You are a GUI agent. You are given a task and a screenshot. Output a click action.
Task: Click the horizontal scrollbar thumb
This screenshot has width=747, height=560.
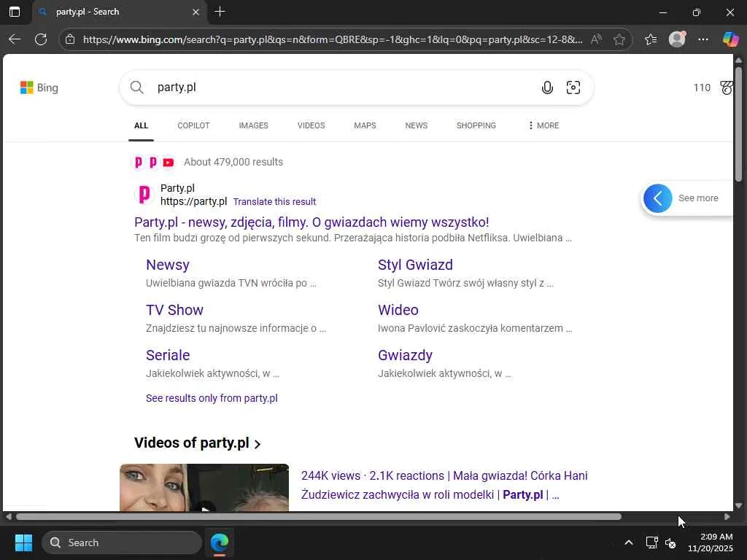(x=318, y=517)
